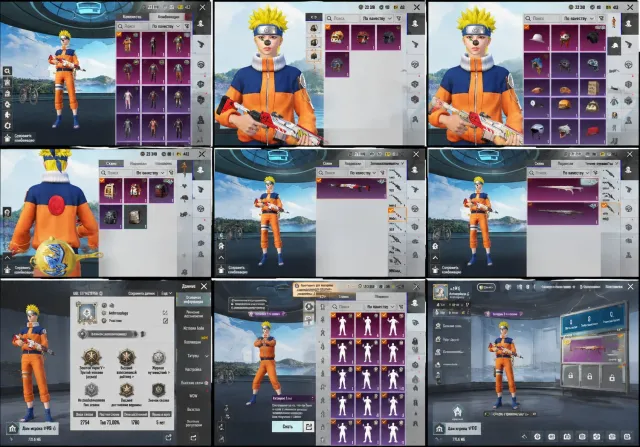Viewport: 640px width, 447px height.
Task: Click edit pencil icon in profile card
Action: coord(165,321)
